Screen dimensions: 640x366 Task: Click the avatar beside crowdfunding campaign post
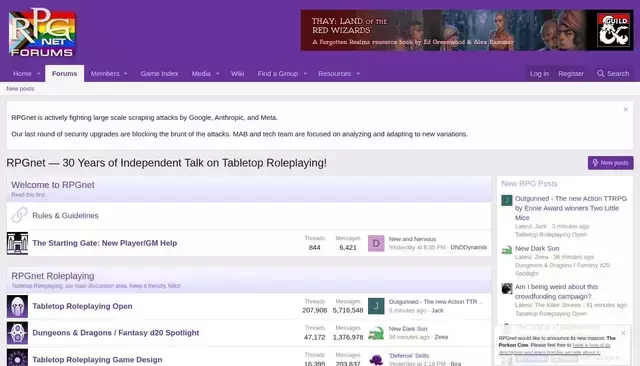(507, 288)
